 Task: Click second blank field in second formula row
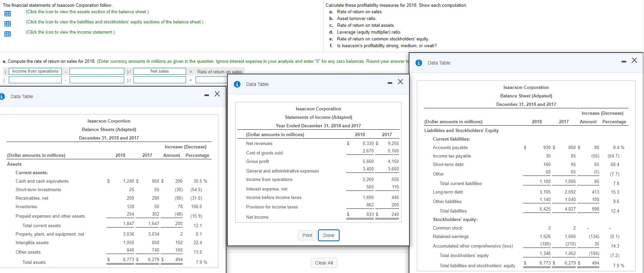[x=97, y=80]
